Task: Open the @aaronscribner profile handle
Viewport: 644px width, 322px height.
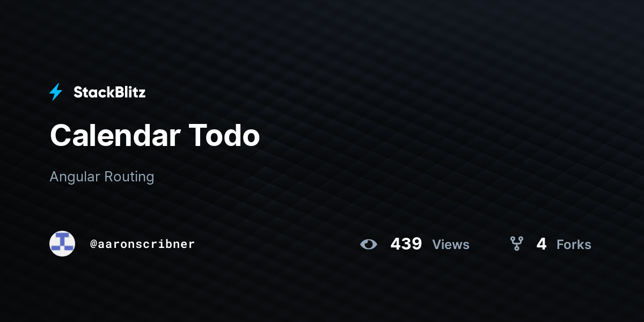Action: (x=142, y=244)
